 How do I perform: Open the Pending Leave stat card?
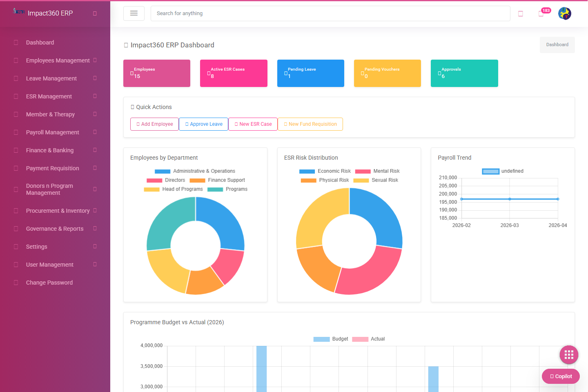(x=311, y=73)
